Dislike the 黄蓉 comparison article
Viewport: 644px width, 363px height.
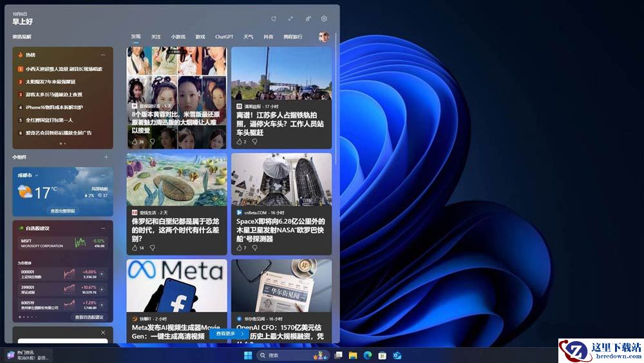pos(153,141)
